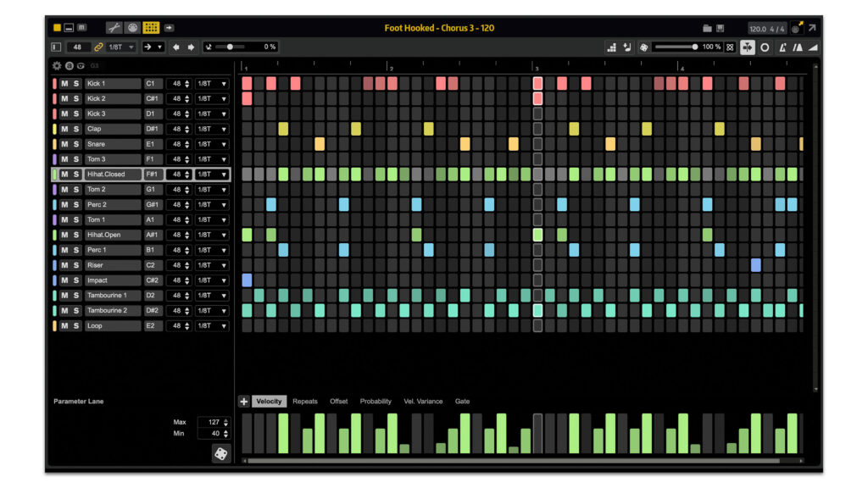Click the Riser lane name button
Viewport: 868px width, 488px height.
pos(112,265)
